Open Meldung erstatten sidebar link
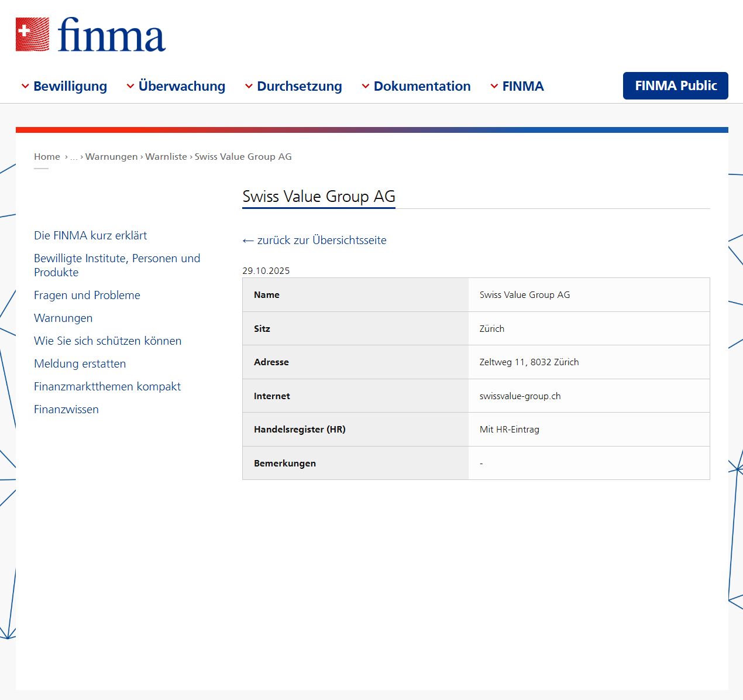This screenshot has height=700, width=743. pos(80,363)
